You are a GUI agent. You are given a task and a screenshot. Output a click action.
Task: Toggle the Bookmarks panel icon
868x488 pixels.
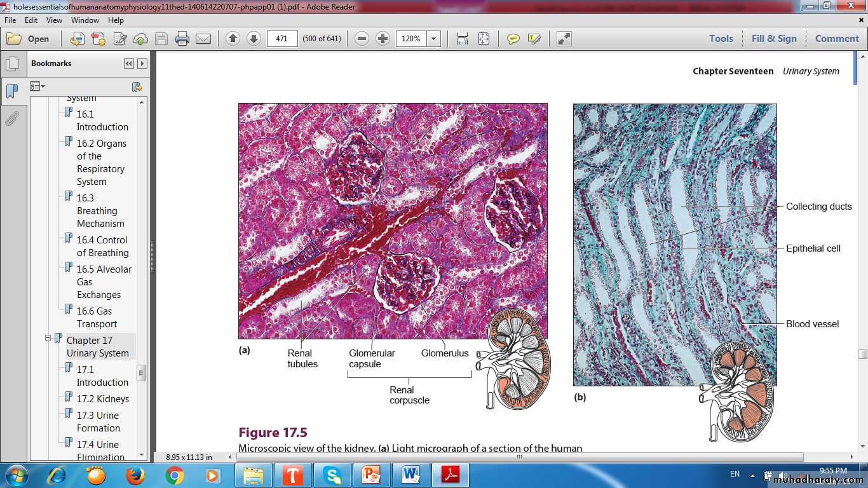pos(11,91)
